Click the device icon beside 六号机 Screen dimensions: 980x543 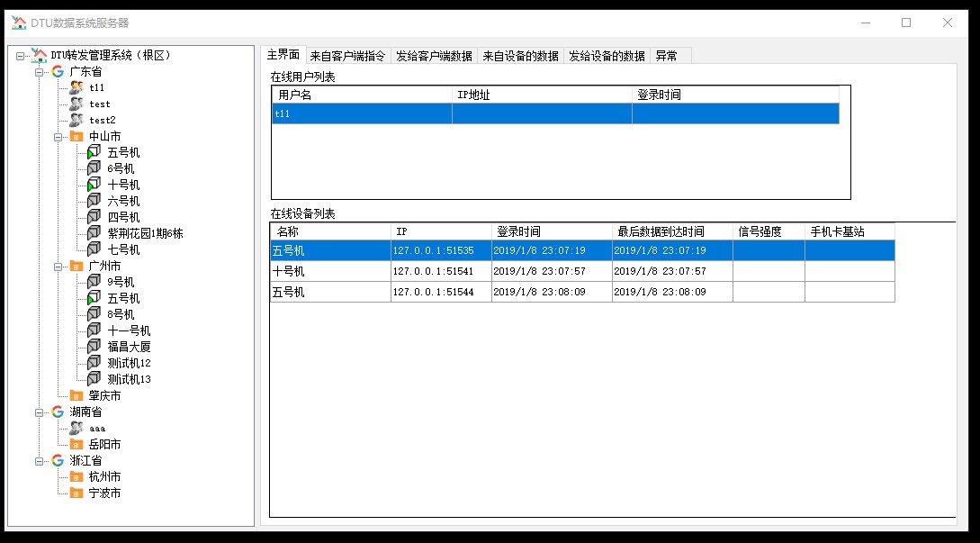94,201
